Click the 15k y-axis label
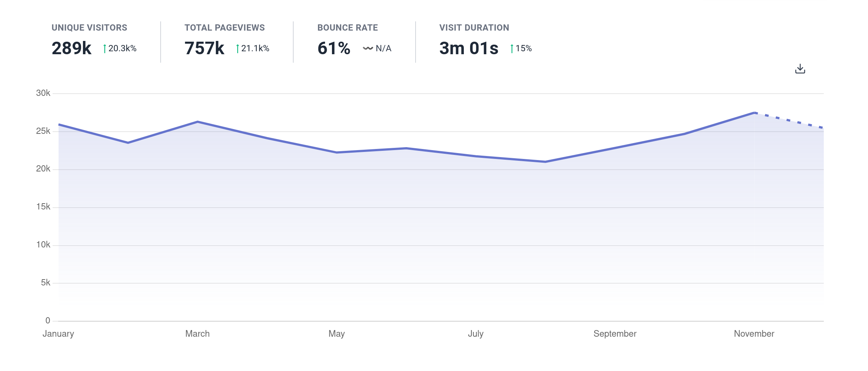The width and height of the screenshot is (868, 371). click(43, 207)
